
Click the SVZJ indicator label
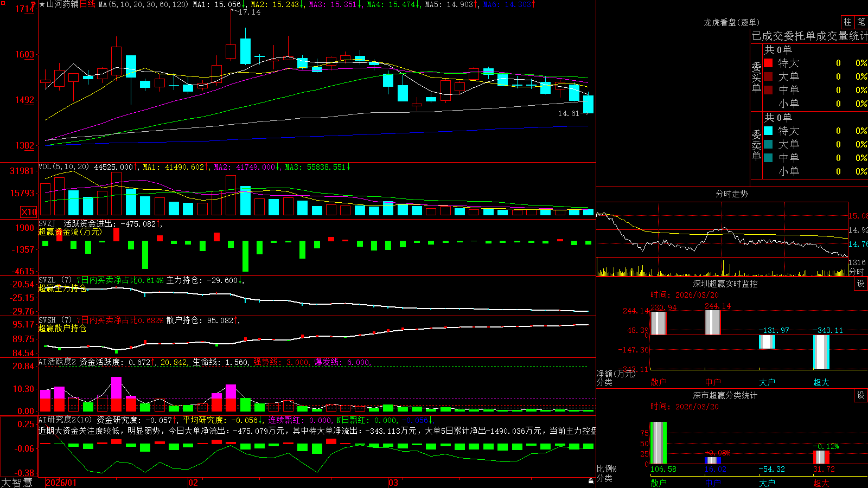pos(47,223)
